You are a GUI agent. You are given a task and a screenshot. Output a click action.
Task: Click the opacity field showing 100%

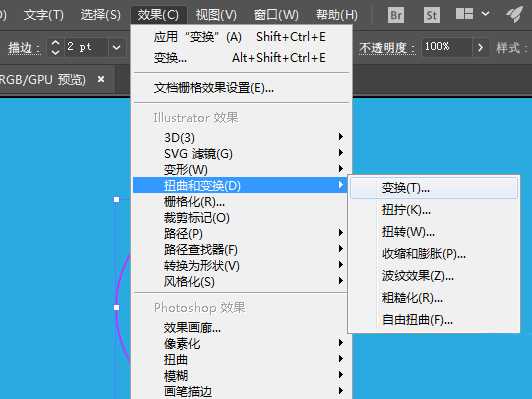(x=446, y=47)
